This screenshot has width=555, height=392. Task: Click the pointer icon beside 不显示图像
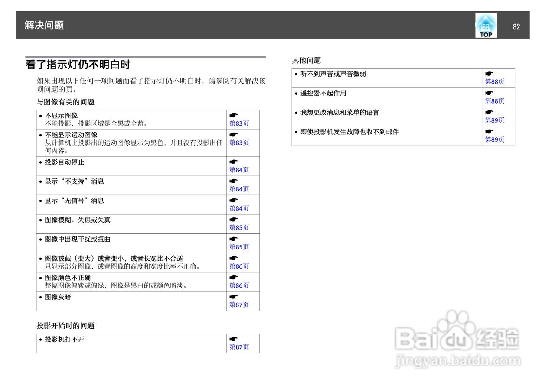point(233,115)
